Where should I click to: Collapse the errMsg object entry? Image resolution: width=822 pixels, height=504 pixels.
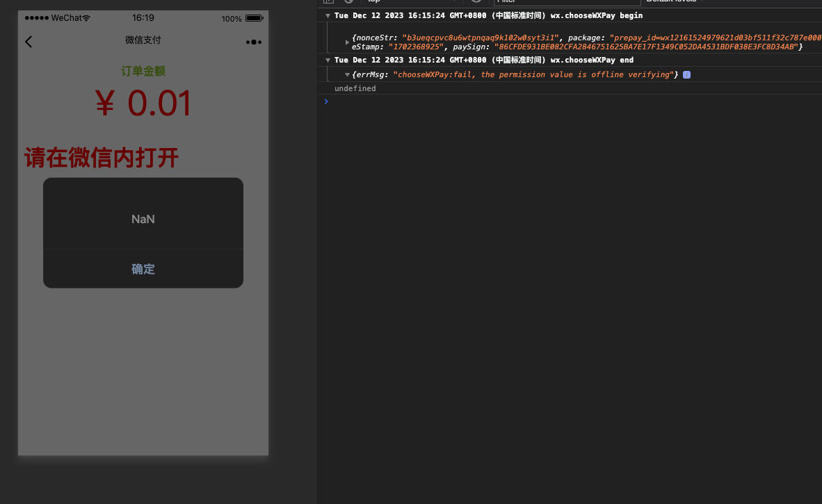click(x=347, y=75)
